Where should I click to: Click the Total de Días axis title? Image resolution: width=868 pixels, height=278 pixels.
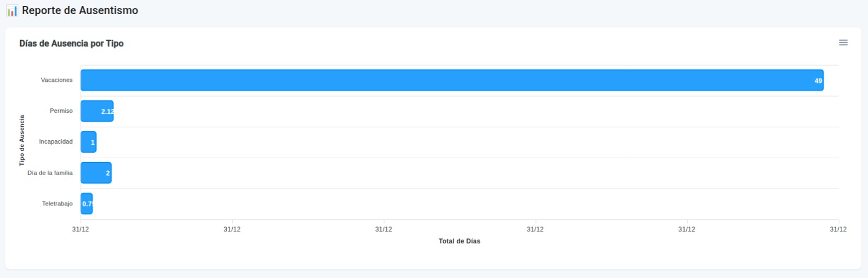point(459,241)
